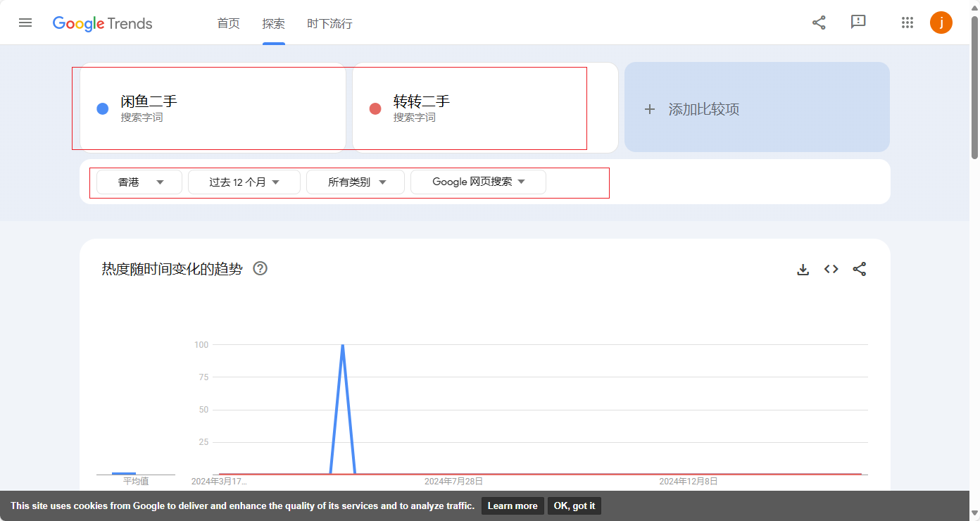The width and height of the screenshot is (980, 521).
Task: Open the share icon in header
Action: point(819,23)
